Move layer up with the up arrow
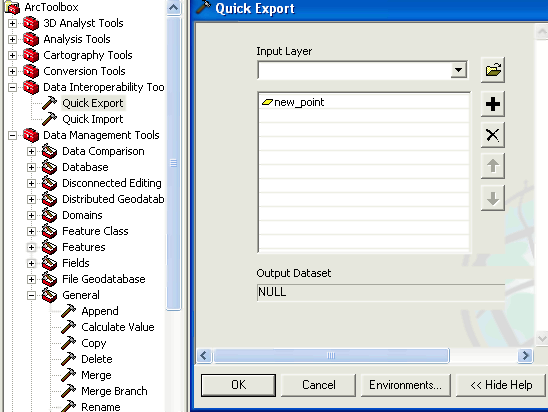Image resolution: width=548 pixels, height=412 pixels. 493,166
